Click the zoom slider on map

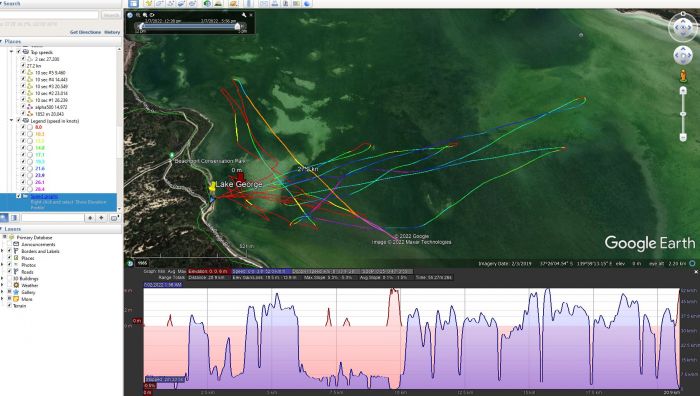point(683,114)
